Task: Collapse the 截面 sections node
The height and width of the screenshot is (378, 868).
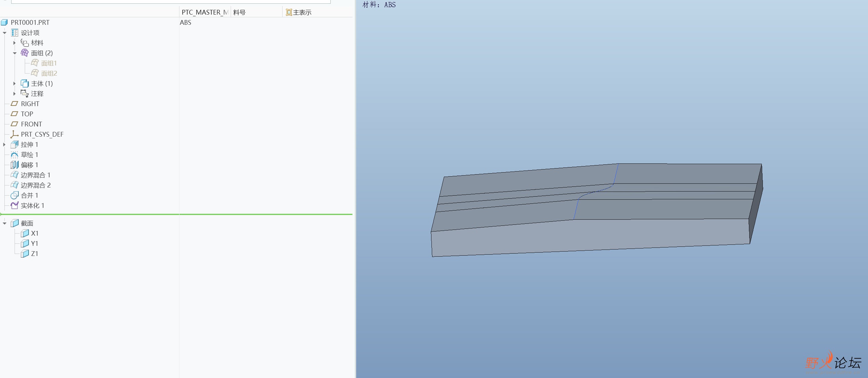Action: [x=5, y=223]
